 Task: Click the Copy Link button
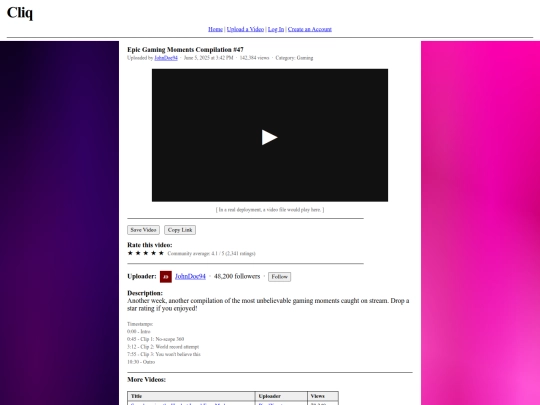pyautogui.click(x=180, y=230)
